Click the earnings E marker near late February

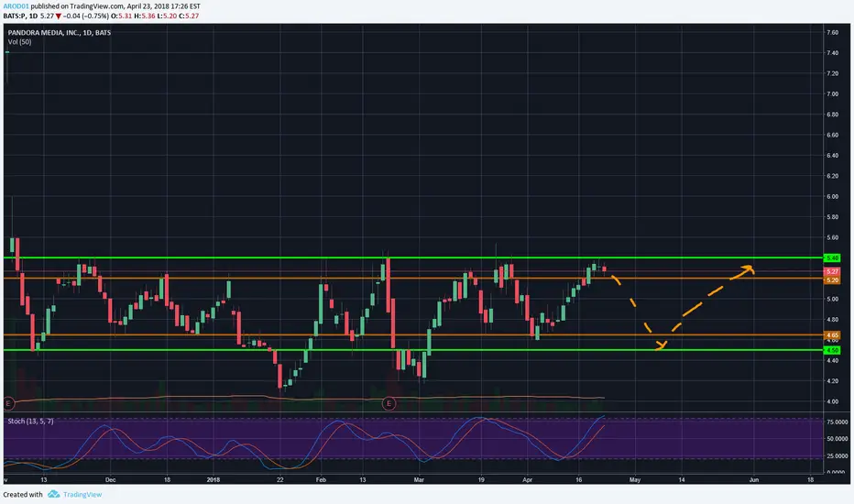click(389, 403)
